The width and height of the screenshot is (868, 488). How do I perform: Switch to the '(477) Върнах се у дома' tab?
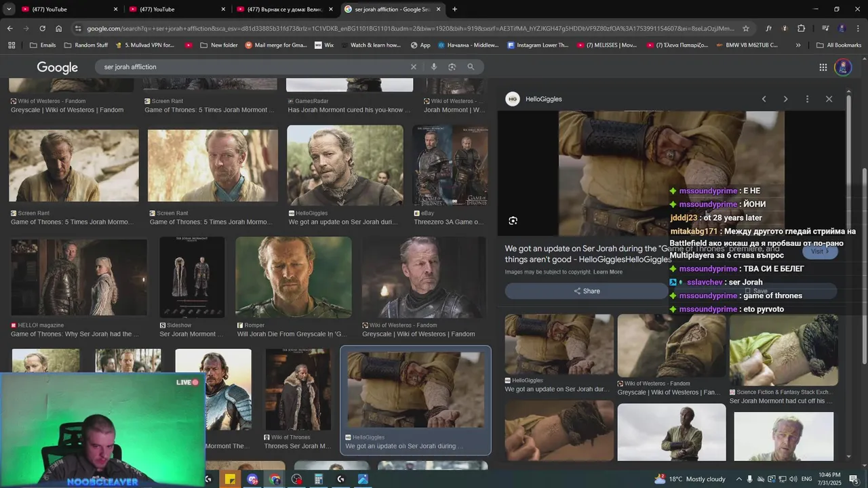[285, 9]
